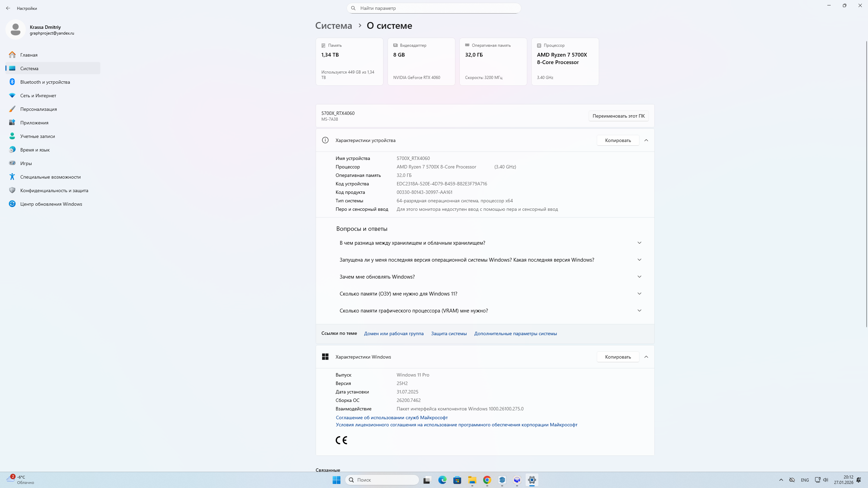Select Главная in navigation menu

click(x=29, y=55)
